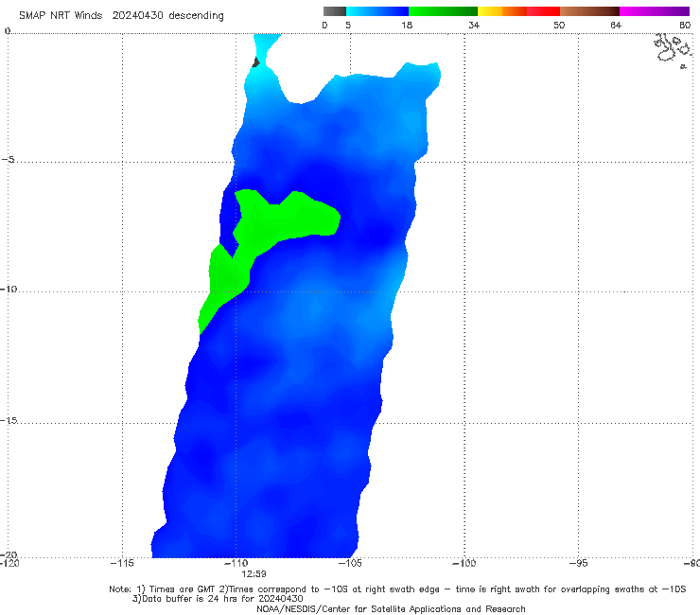Select the blue 5-18 segment of the color bar
The width and height of the screenshot is (700, 615).
pos(377,11)
